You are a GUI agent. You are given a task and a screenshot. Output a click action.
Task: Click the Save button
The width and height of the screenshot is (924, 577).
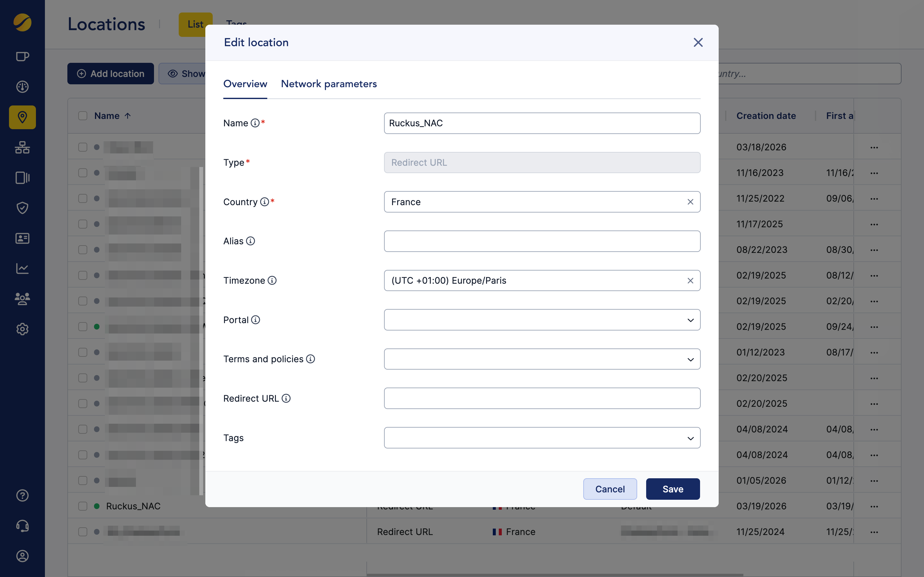pyautogui.click(x=673, y=489)
